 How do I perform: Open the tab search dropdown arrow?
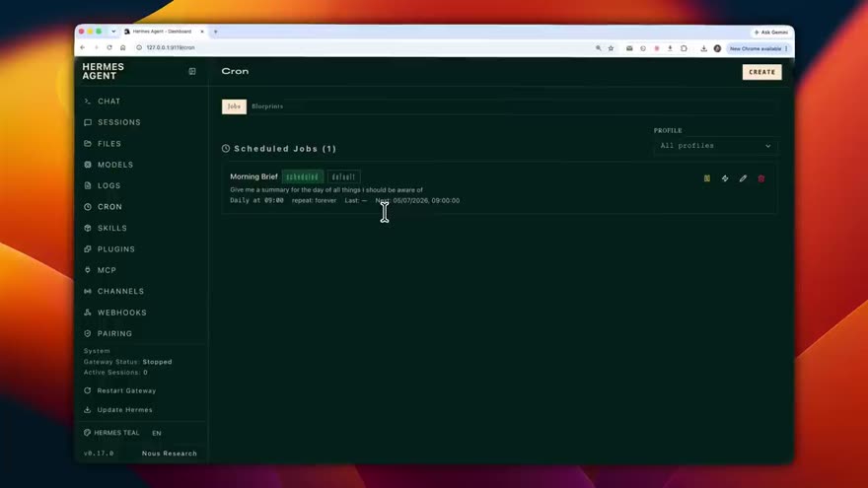[113, 32]
